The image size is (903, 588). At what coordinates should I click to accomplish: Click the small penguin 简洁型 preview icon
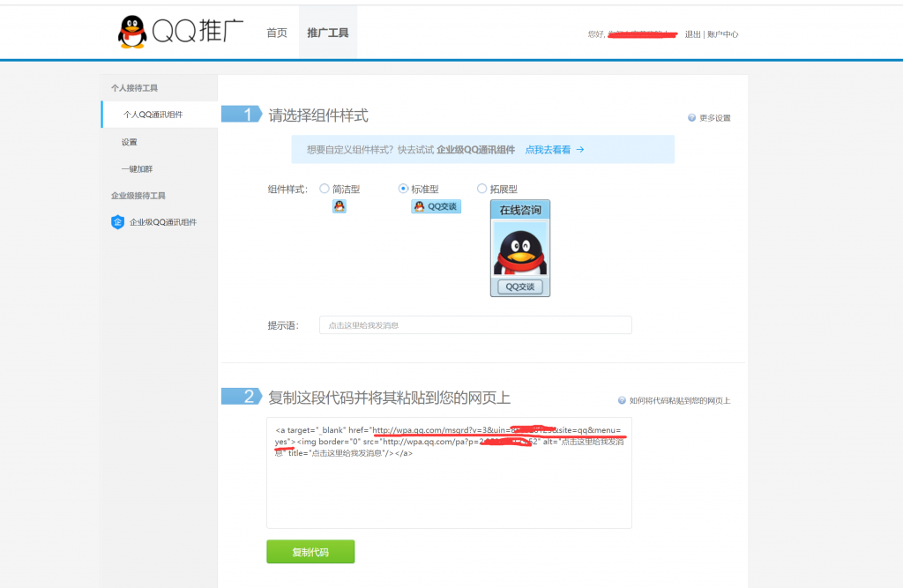pos(340,206)
